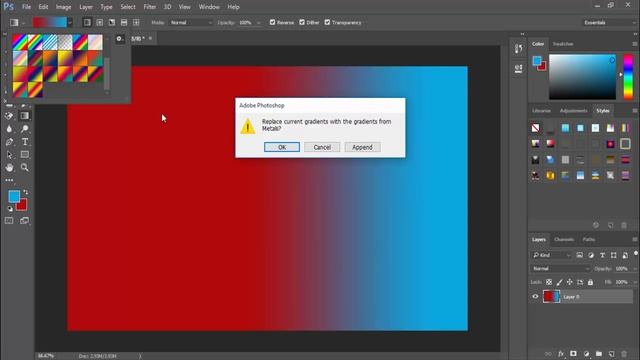Click the lock image pixels brush icon
This screenshot has width=640, height=360.
click(559, 282)
